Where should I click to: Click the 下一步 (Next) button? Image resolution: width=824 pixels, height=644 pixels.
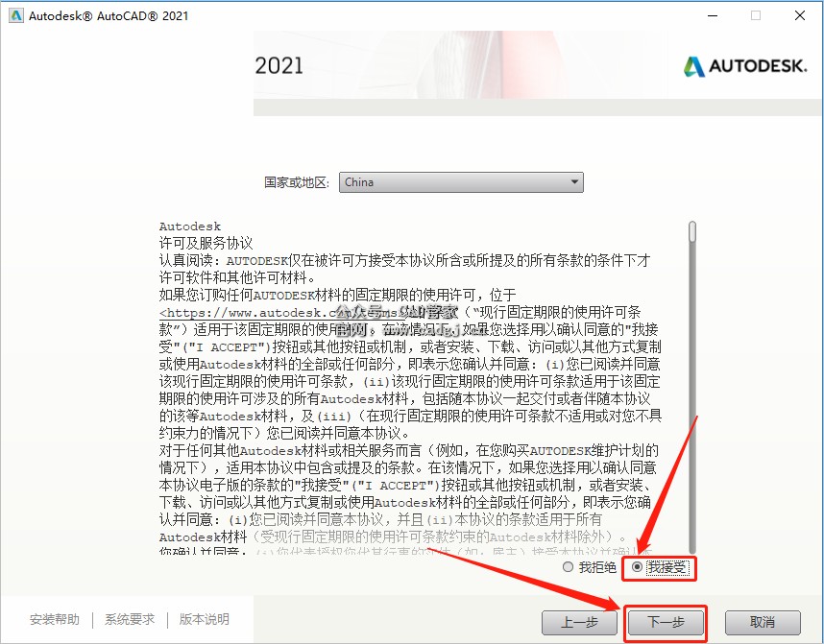pyautogui.click(x=666, y=623)
